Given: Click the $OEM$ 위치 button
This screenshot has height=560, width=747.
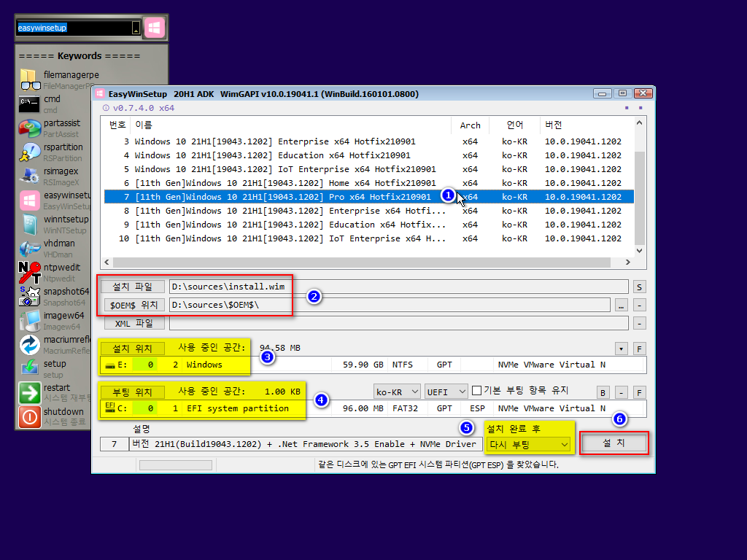Looking at the screenshot, I should point(134,306).
